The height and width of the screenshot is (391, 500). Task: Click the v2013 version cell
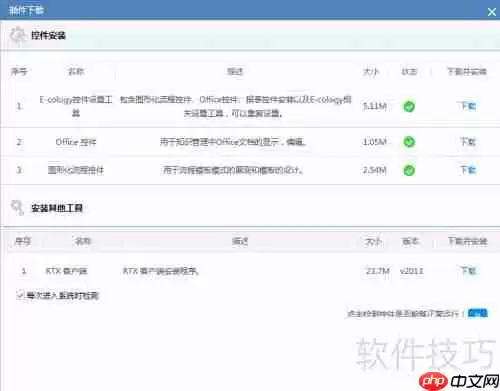tap(412, 271)
